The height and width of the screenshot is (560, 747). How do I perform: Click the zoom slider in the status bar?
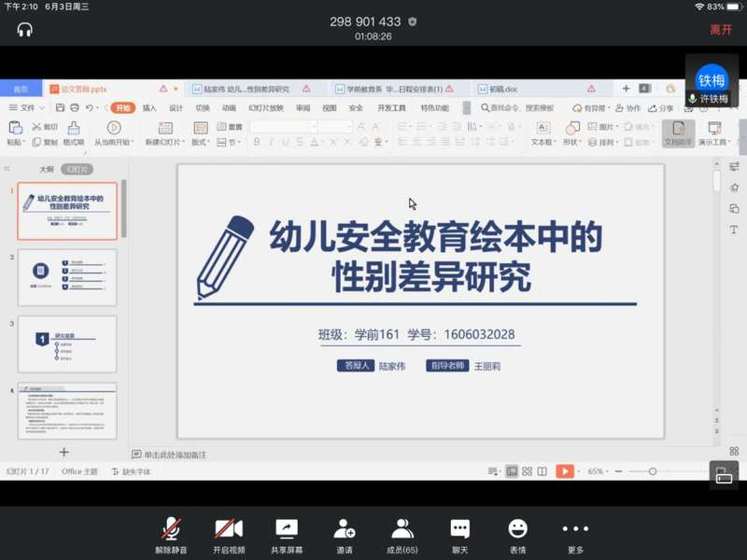click(x=653, y=471)
